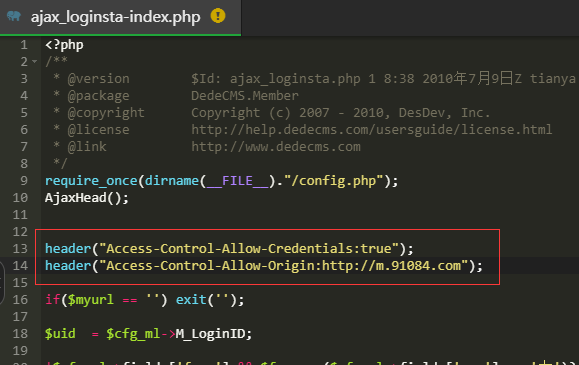Click the license URL help.dedecms.com text
Image resolution: width=579 pixels, height=365 pixels.
pos(371,130)
